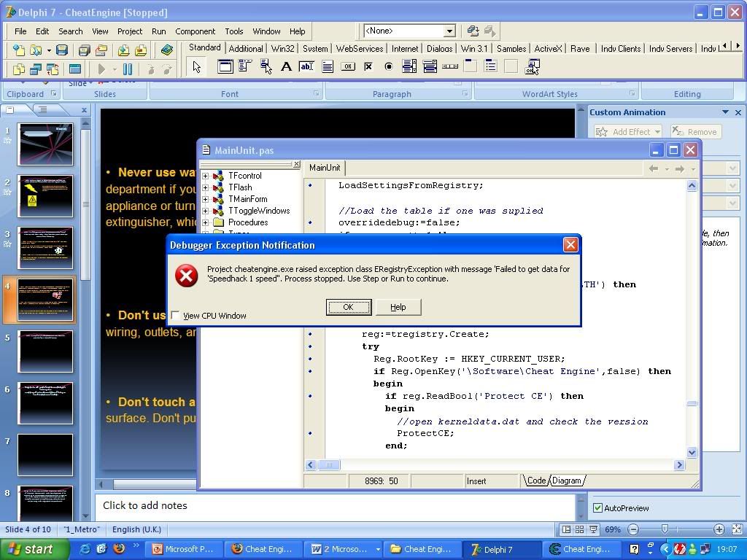
Task: Enable the View CPU Window checkbox
Action: pyautogui.click(x=175, y=315)
